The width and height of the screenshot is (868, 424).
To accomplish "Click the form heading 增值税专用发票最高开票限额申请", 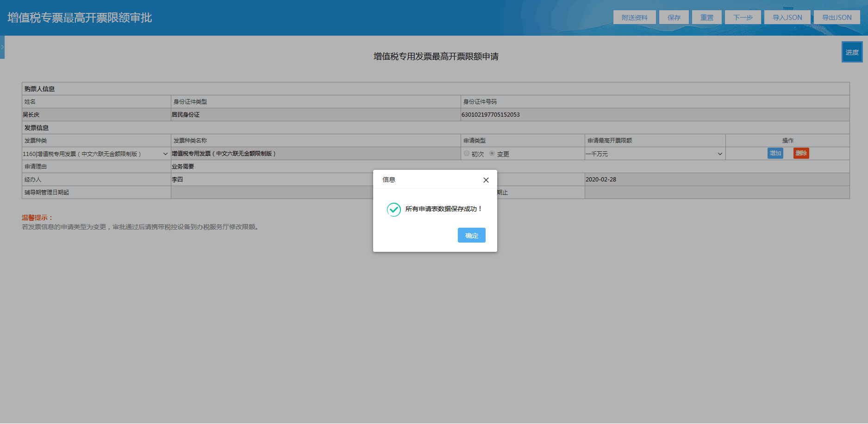I will coord(436,56).
